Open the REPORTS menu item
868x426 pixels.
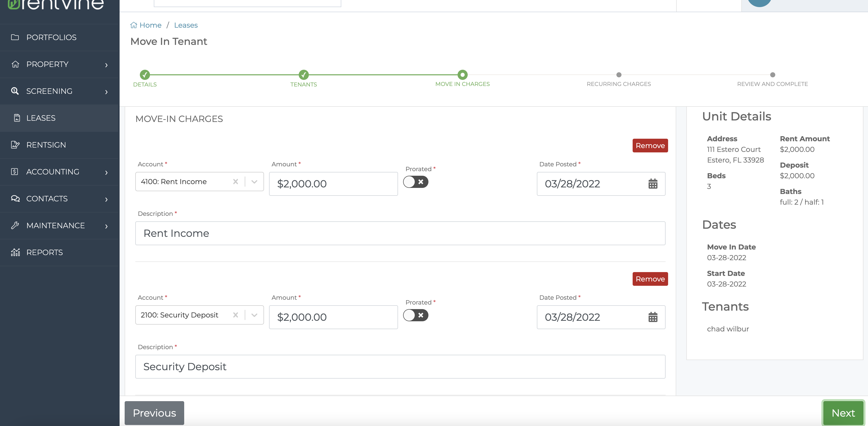[60, 252]
